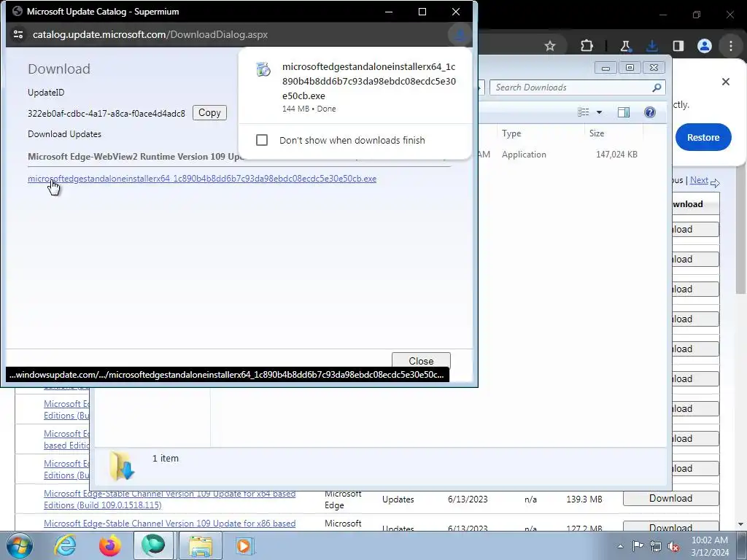The image size is (747, 560).
Task: Switch to Supermium browser taskbar icon
Action: coord(153,545)
